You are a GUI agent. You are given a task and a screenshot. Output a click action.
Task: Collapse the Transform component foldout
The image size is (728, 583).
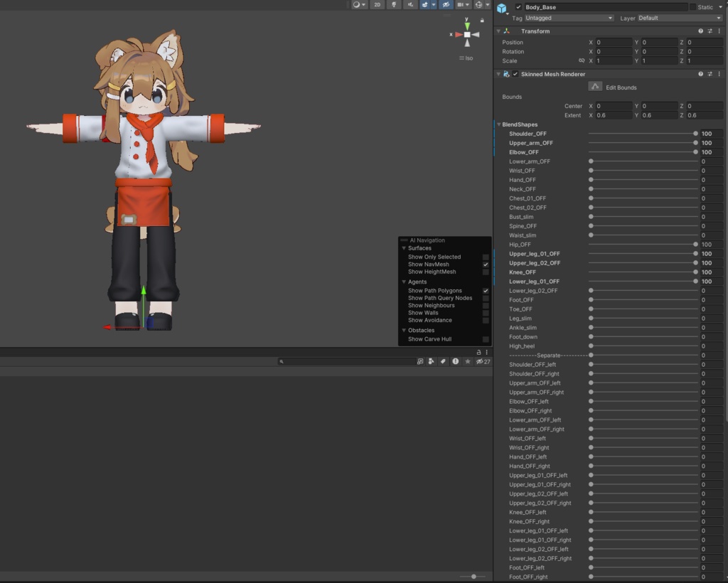click(498, 31)
